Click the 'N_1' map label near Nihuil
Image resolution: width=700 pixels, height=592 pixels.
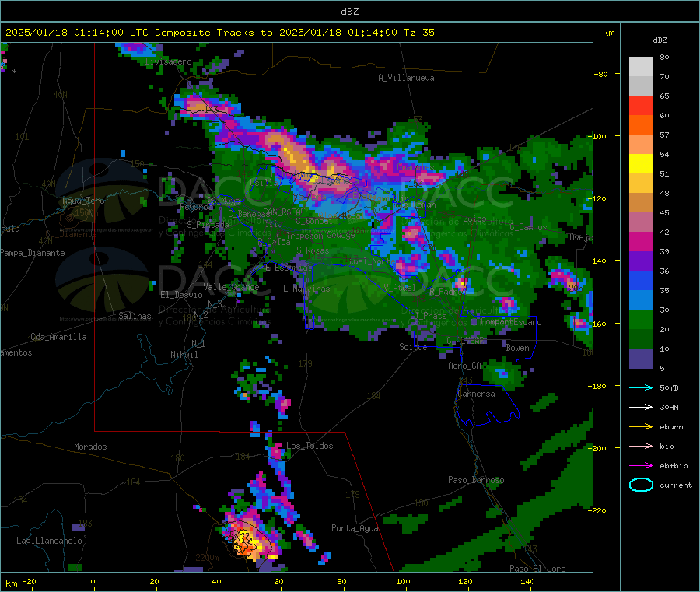click(198, 343)
